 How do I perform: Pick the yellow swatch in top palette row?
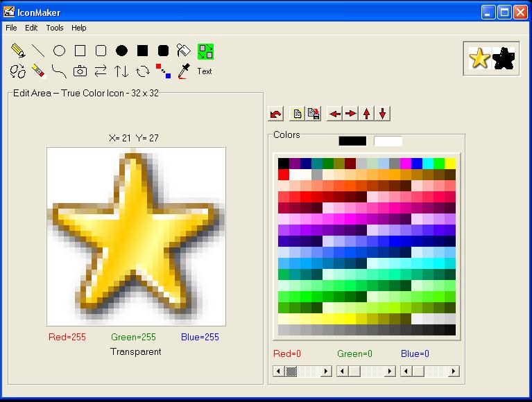coord(450,164)
